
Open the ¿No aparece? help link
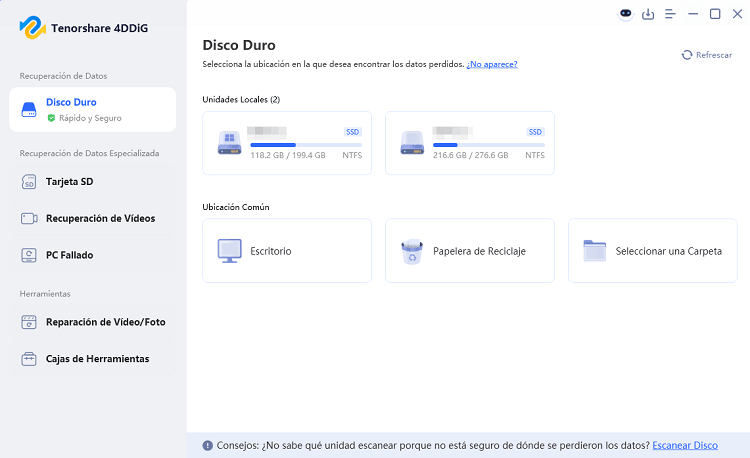492,64
